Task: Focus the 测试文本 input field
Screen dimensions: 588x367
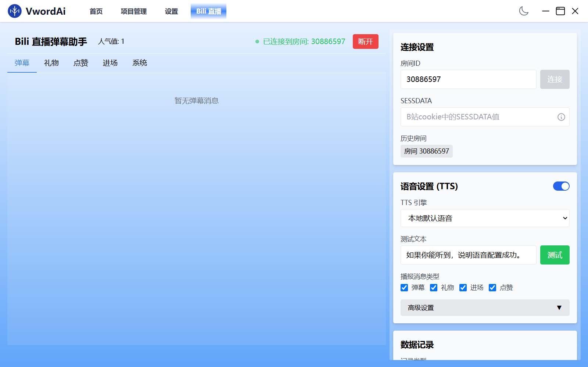Action: 469,255
